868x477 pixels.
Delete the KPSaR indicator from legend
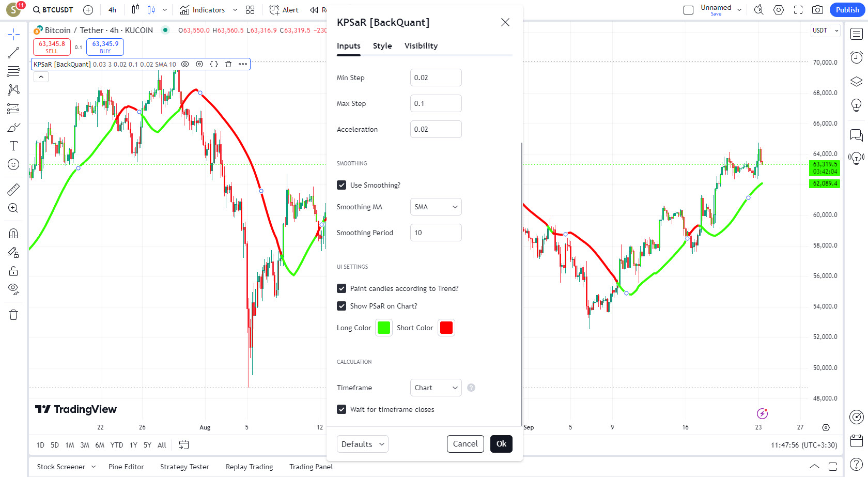(x=228, y=64)
